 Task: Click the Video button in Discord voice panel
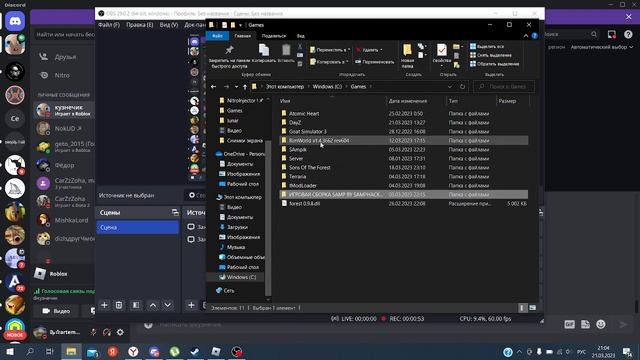[56, 311]
